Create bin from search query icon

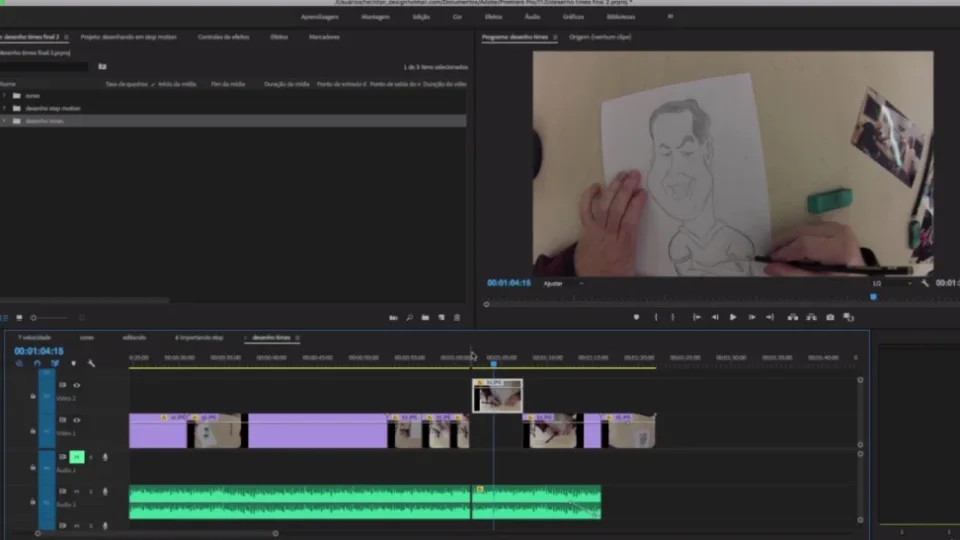pos(102,66)
